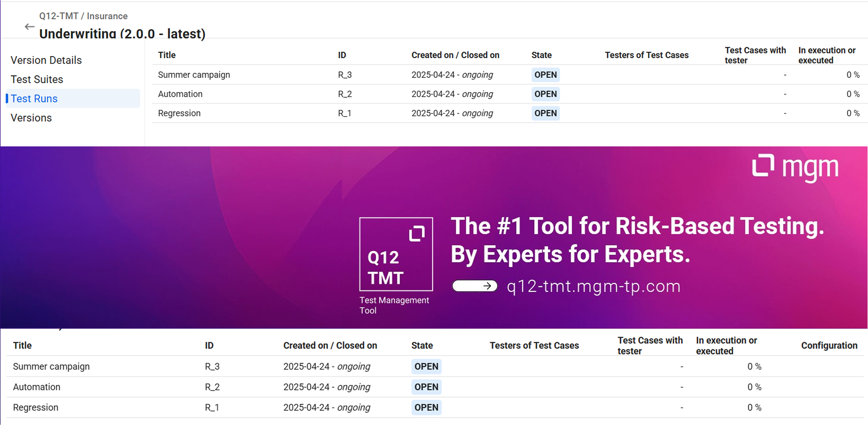868x425 pixels.
Task: Sort by ID column in lower table
Action: tap(209, 345)
